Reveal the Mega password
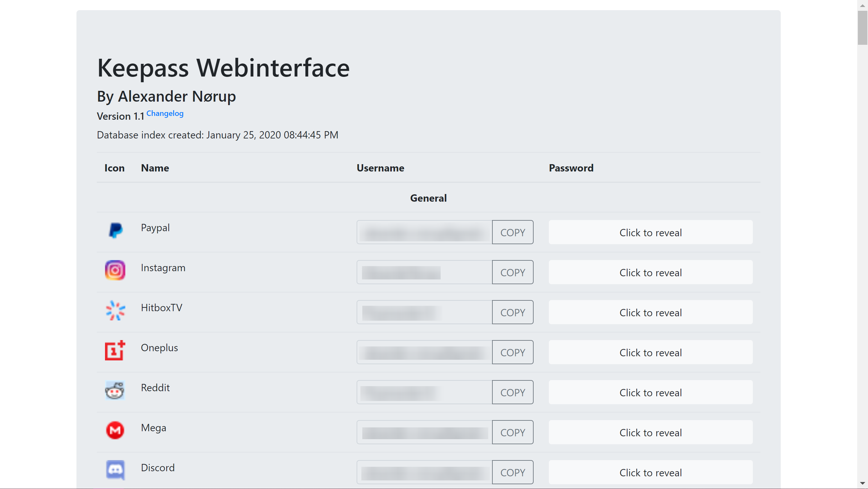The height and width of the screenshot is (489, 868). point(650,432)
